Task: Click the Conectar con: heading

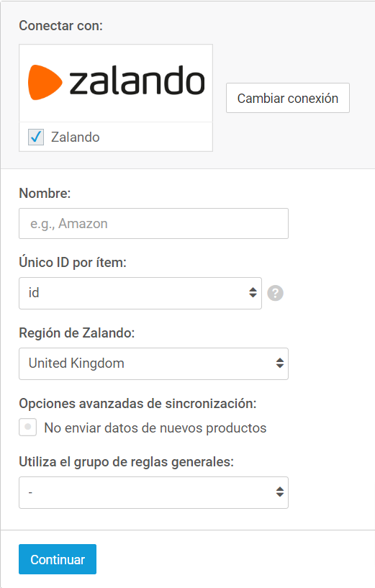Action: click(x=60, y=25)
